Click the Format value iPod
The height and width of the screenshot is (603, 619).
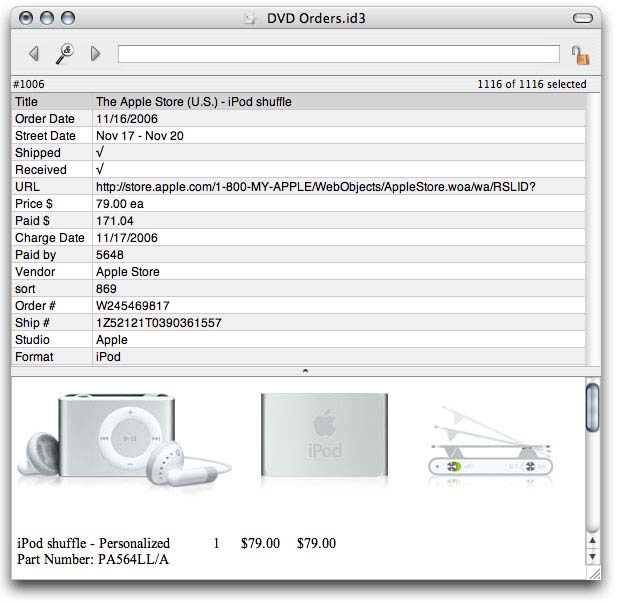click(108, 357)
